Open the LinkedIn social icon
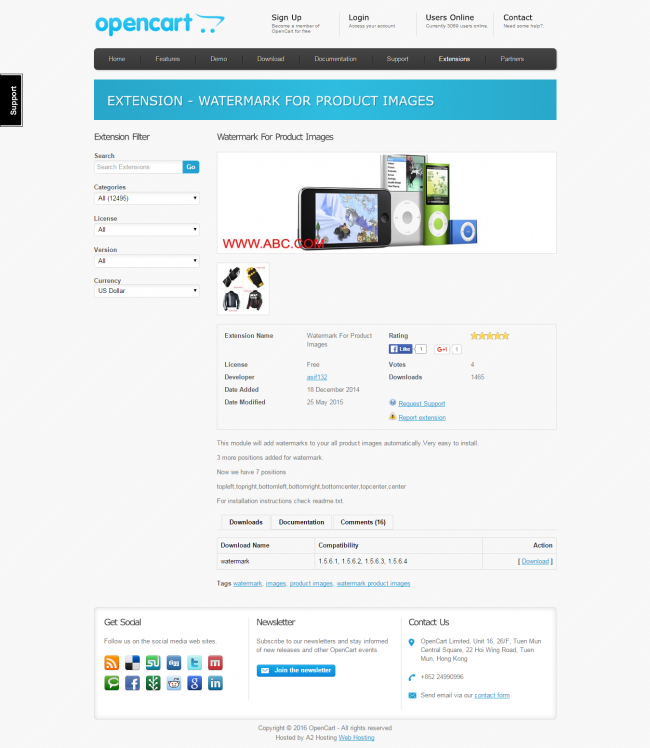Image resolution: width=650 pixels, height=748 pixels. click(215, 683)
